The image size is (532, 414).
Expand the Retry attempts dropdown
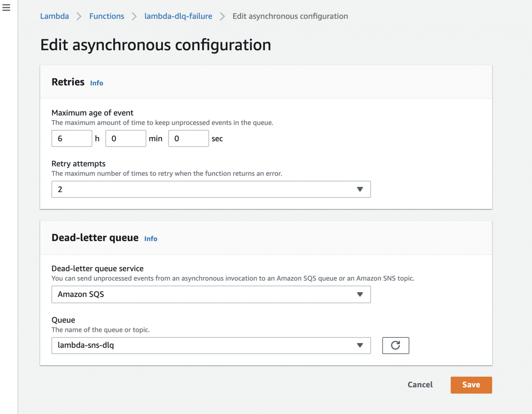click(x=211, y=189)
